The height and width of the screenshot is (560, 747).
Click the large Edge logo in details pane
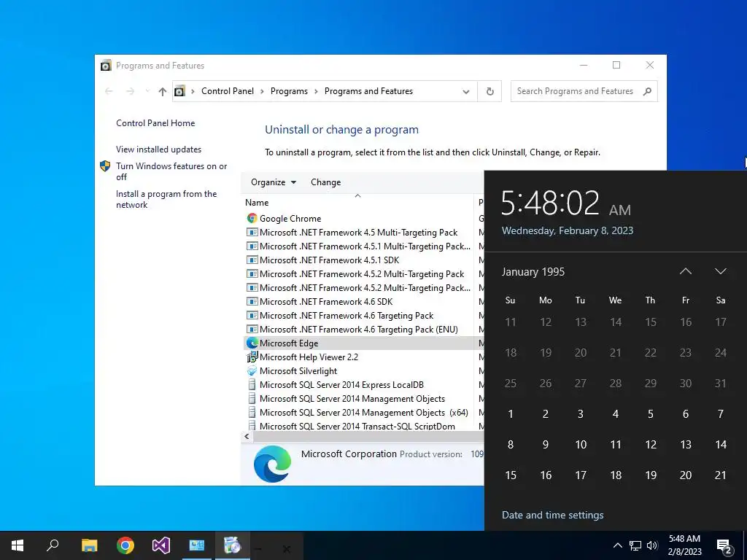[x=272, y=464]
